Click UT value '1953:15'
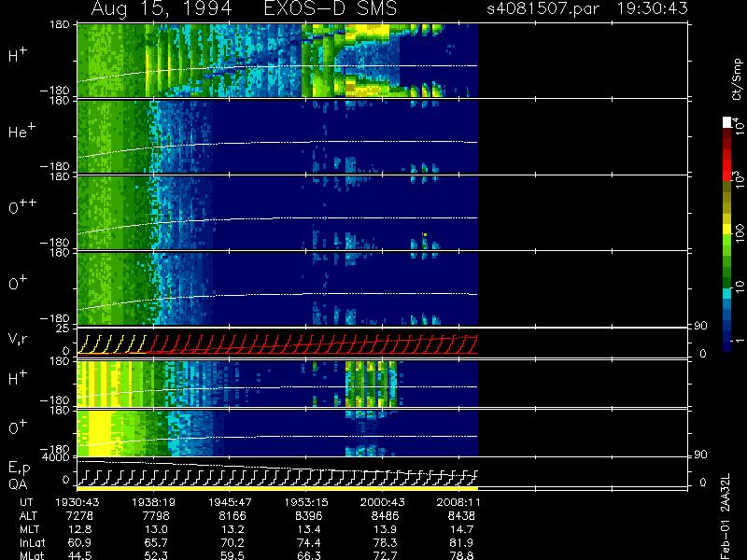 306,502
